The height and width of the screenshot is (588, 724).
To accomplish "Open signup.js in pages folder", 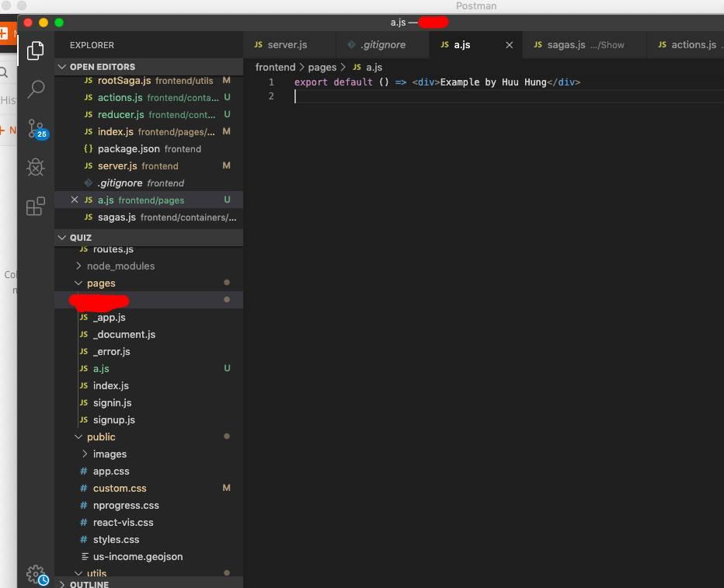I will point(148,420).
